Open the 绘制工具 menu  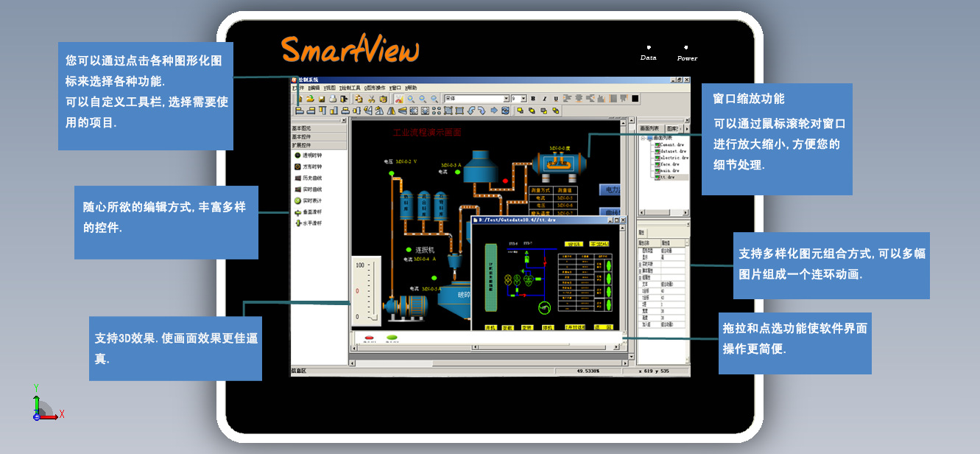point(350,88)
